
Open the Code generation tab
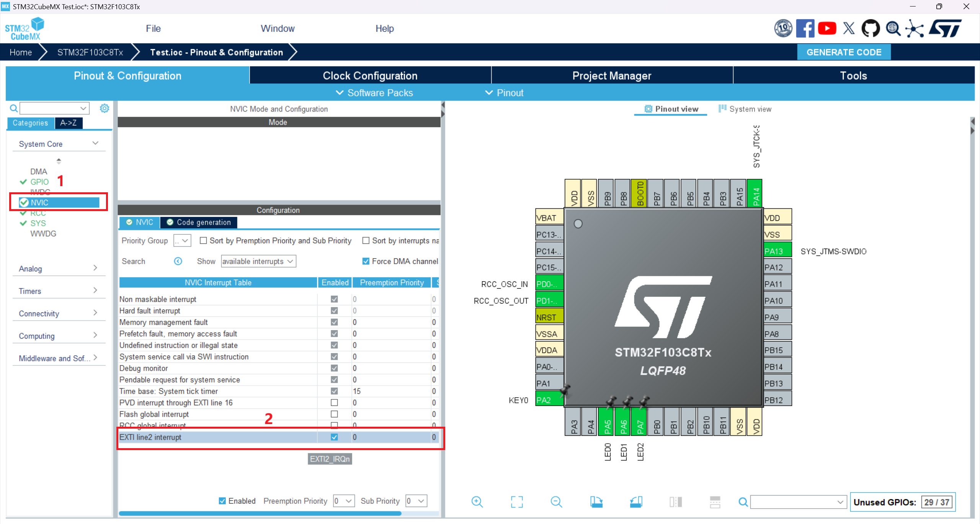point(199,223)
